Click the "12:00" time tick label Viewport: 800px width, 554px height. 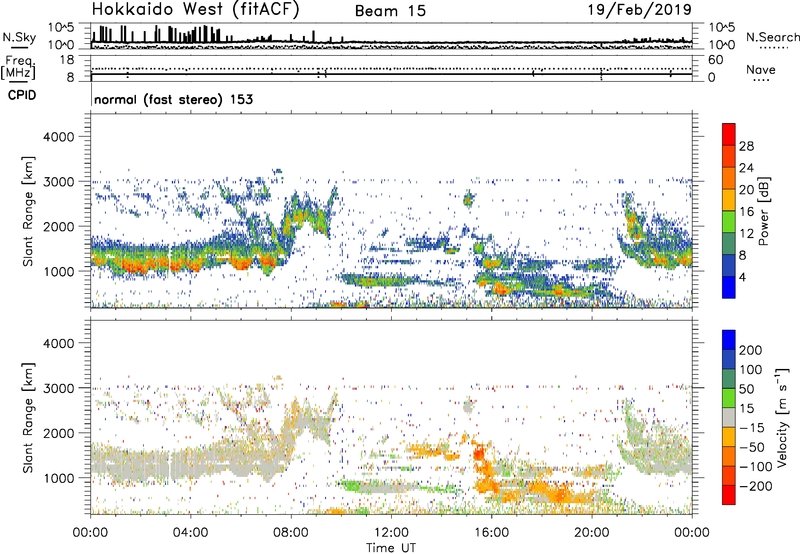click(x=391, y=533)
